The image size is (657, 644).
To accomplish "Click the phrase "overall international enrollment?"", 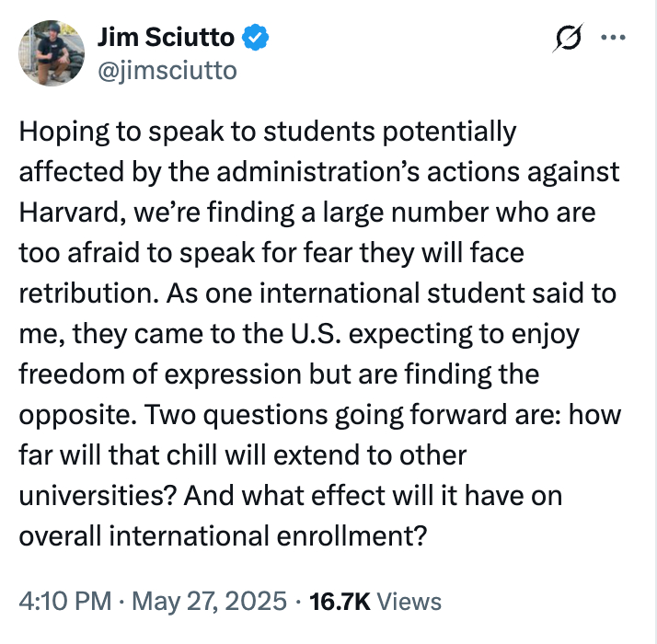I will point(225,536).
